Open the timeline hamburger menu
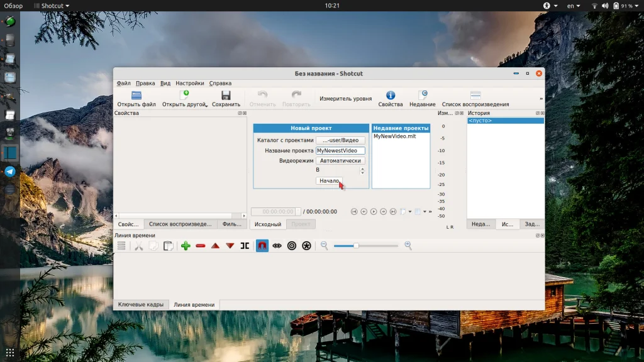 (121, 246)
